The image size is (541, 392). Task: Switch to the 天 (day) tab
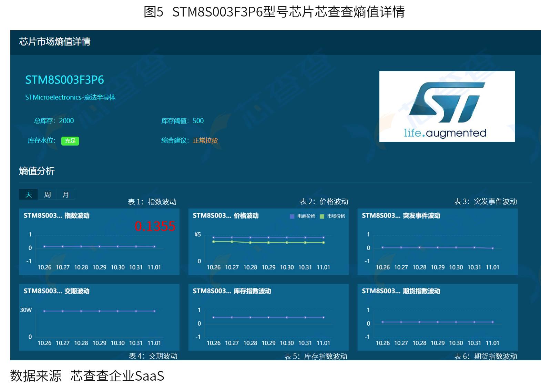click(x=29, y=194)
